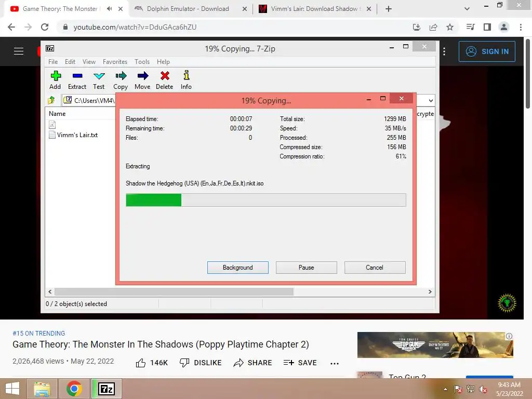The height and width of the screenshot is (399, 532).
Task: Cancel the copying operation
Action: [375, 268]
